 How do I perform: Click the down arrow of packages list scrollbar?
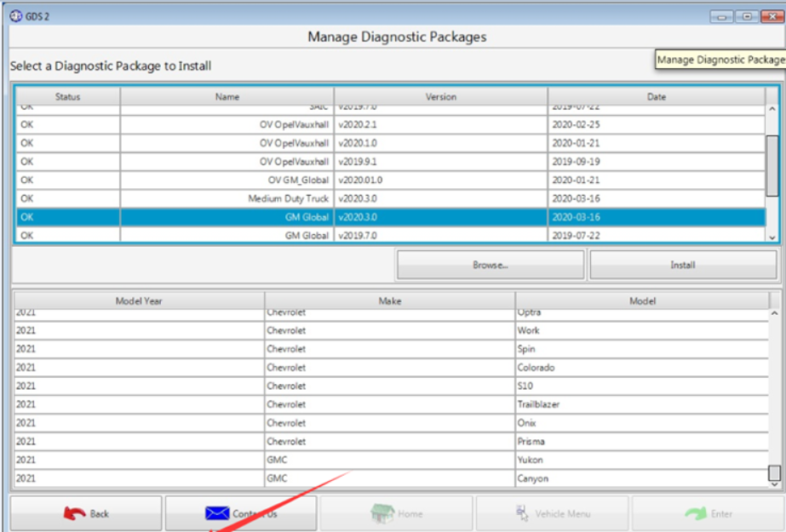(x=772, y=238)
